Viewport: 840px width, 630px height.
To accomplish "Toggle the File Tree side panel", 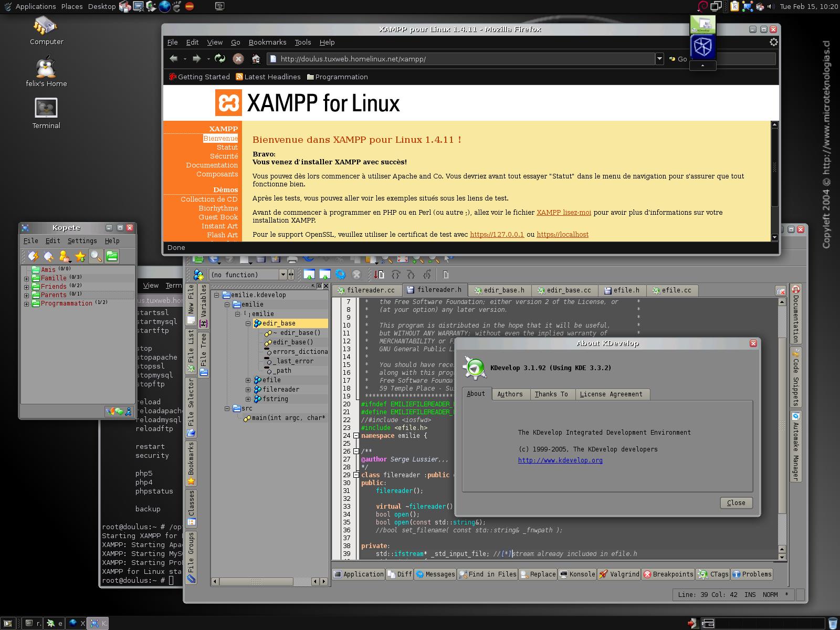I will [x=204, y=355].
